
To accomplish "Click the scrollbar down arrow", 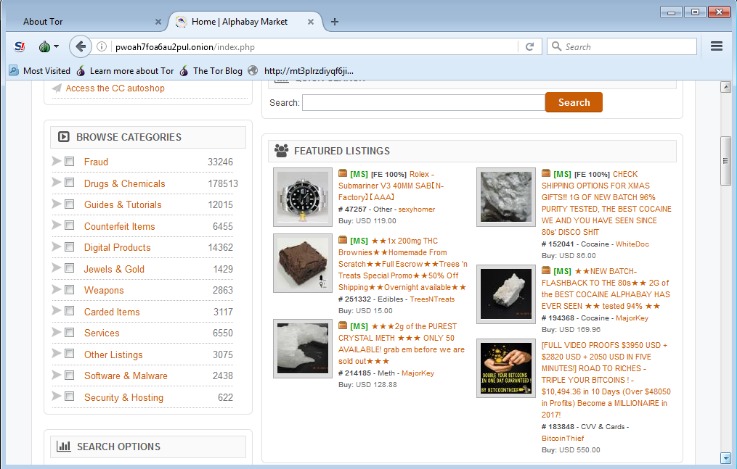I will [x=725, y=457].
